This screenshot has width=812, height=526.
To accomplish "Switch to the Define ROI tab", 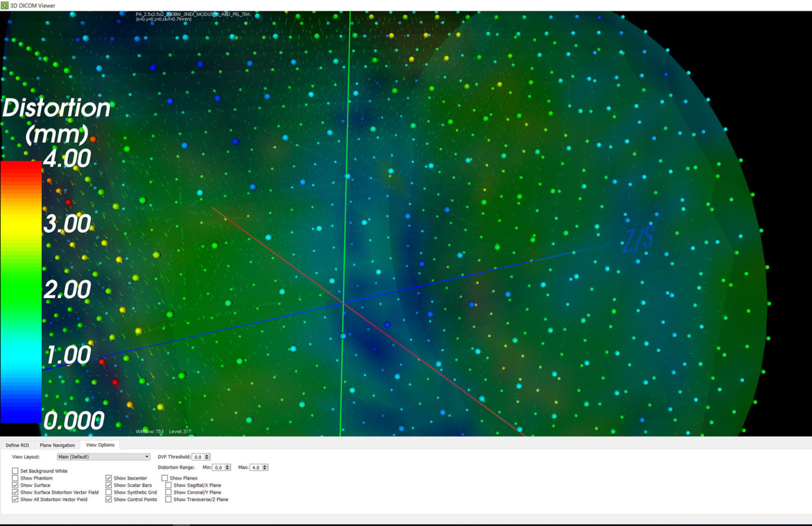I will click(x=17, y=445).
